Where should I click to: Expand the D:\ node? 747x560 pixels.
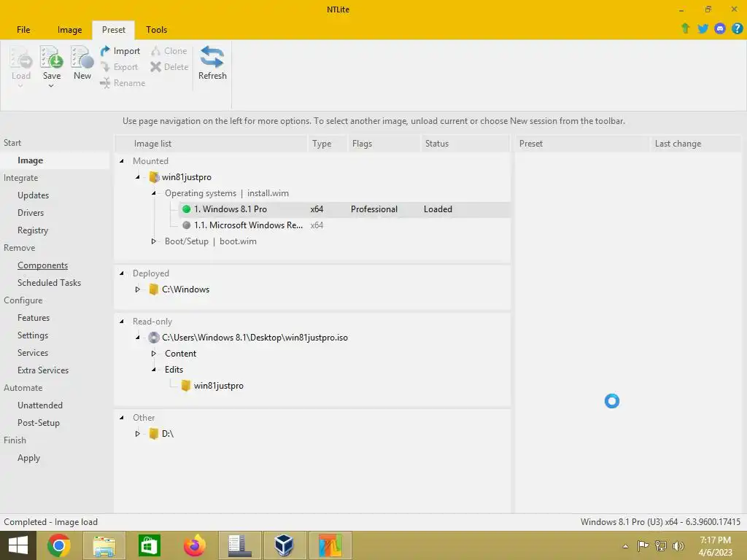point(138,434)
